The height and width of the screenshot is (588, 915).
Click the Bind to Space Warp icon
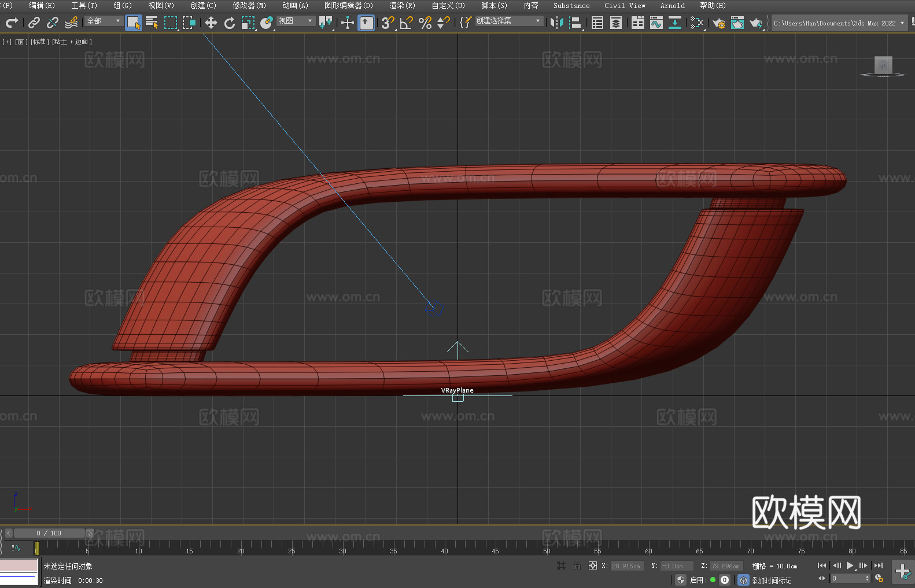(71, 23)
